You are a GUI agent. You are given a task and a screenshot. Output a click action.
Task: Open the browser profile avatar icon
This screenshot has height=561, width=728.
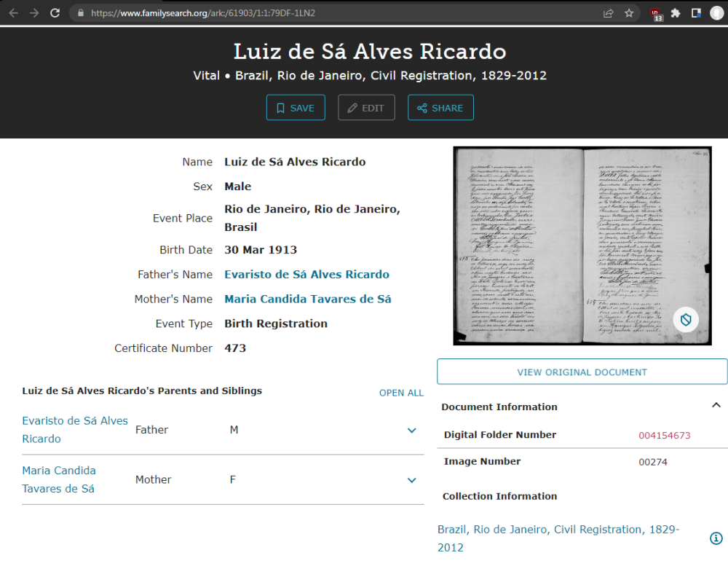(x=717, y=12)
